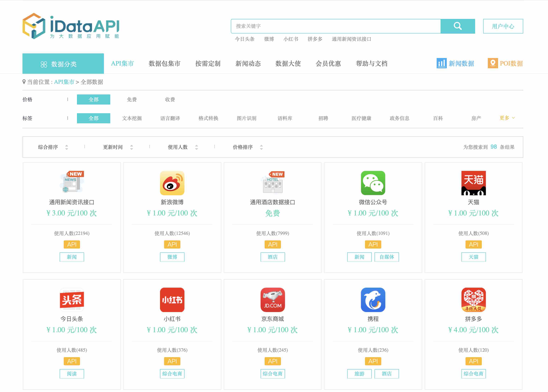Viewport: 548px width, 392px height.
Task: Open the POI数据 map pin icon
Action: pyautogui.click(x=493, y=63)
